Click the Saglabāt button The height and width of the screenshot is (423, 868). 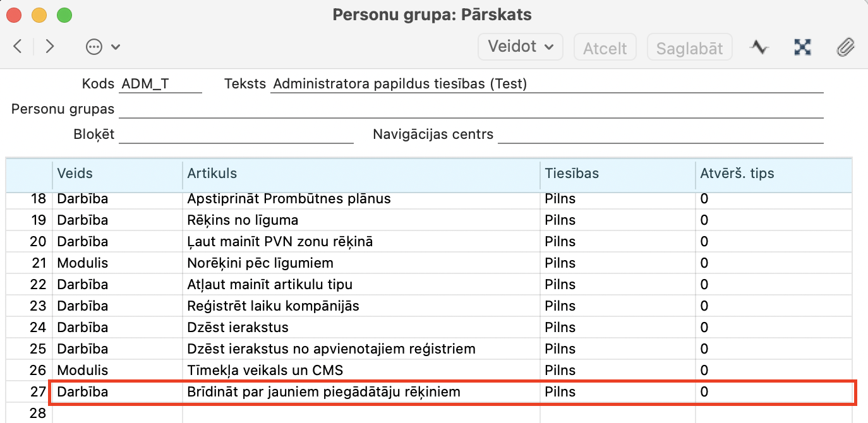(689, 48)
